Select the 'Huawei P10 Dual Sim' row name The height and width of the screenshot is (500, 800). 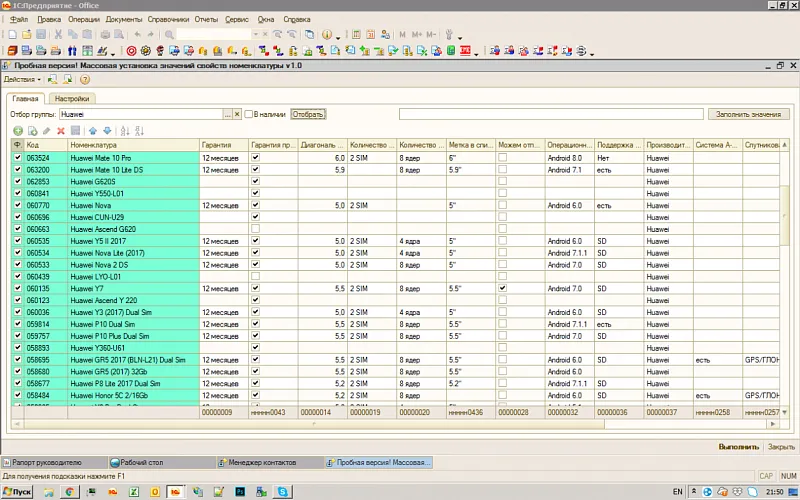[103, 324]
